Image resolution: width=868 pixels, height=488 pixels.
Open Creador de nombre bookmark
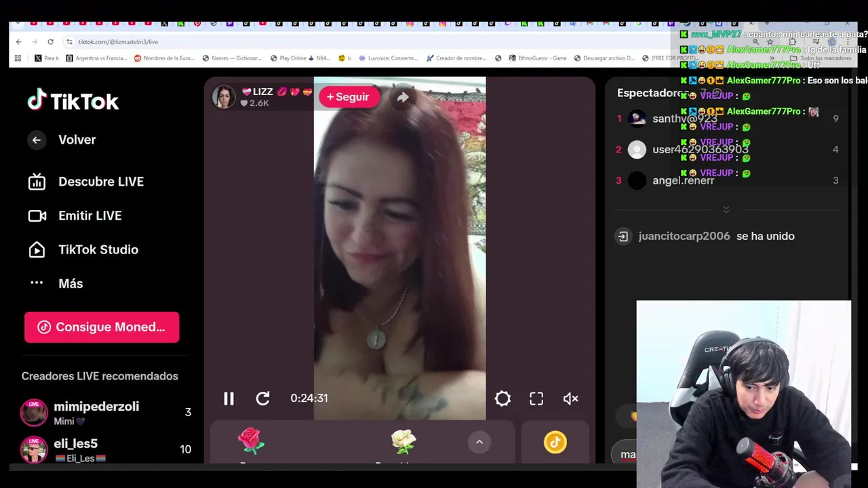[x=456, y=58]
